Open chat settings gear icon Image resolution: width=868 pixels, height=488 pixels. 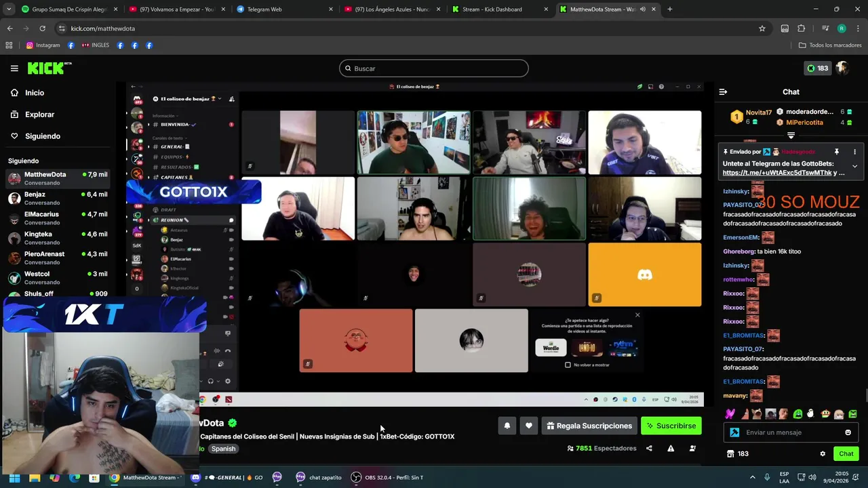point(823,454)
